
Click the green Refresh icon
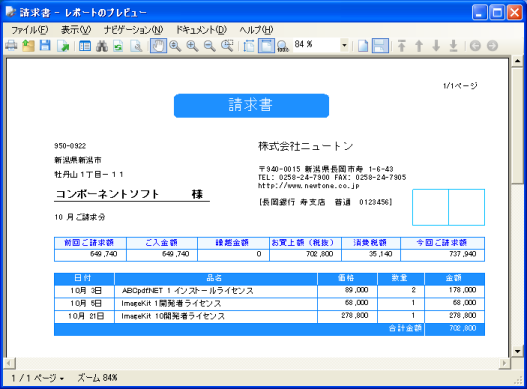pyautogui.click(x=118, y=46)
